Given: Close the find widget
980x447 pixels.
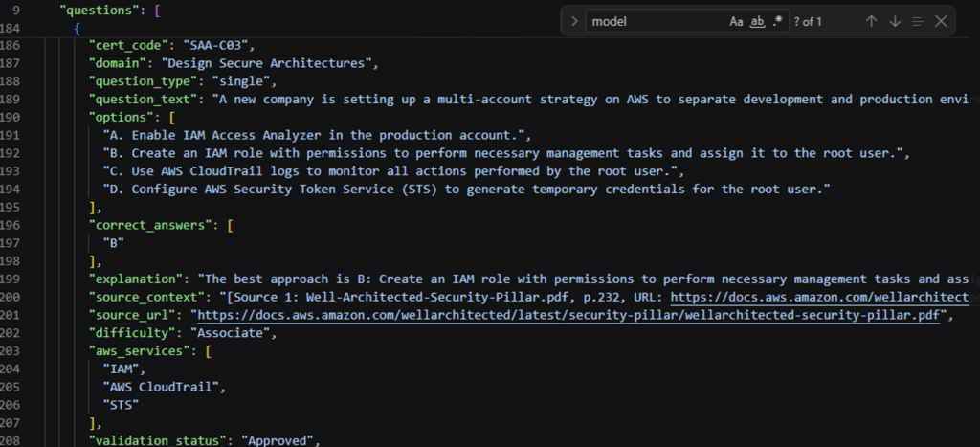Looking at the screenshot, I should (941, 21).
